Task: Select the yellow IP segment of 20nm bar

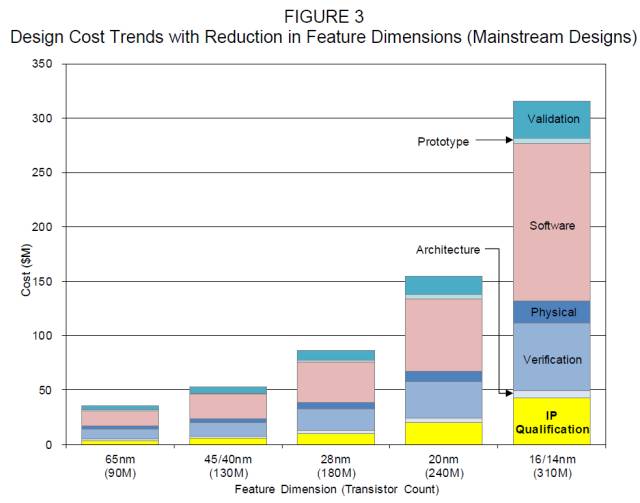Action: pos(444,433)
